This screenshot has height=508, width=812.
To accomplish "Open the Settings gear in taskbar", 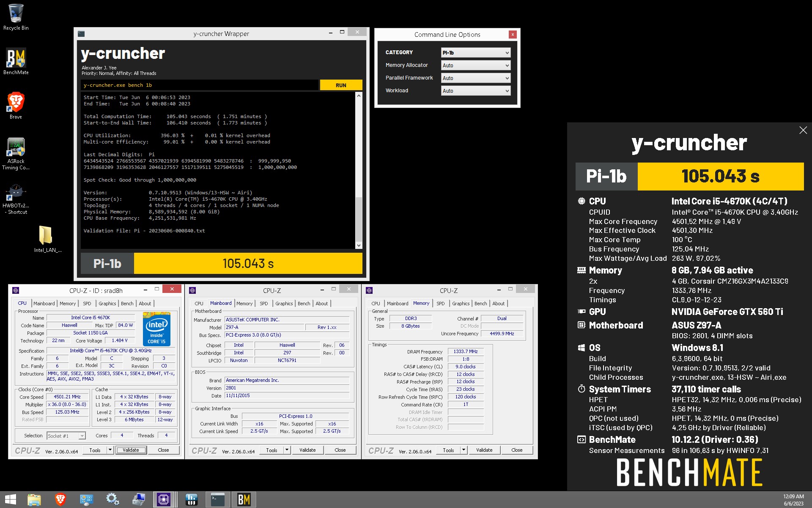I will point(112,500).
